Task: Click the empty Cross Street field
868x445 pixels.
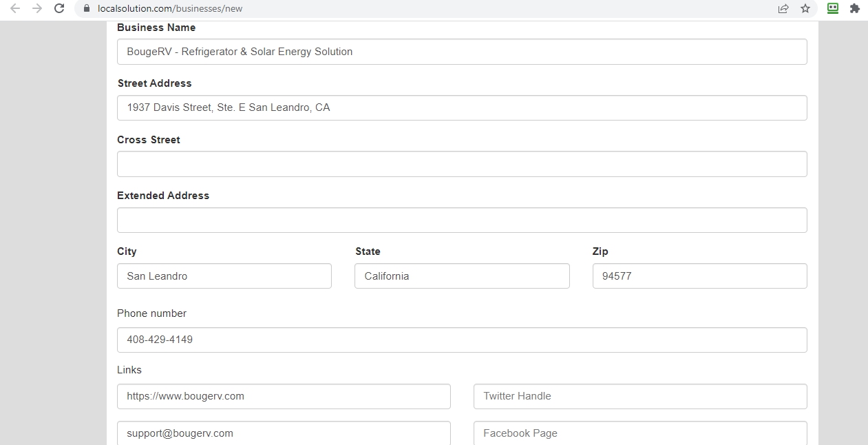Action: tap(462, 164)
